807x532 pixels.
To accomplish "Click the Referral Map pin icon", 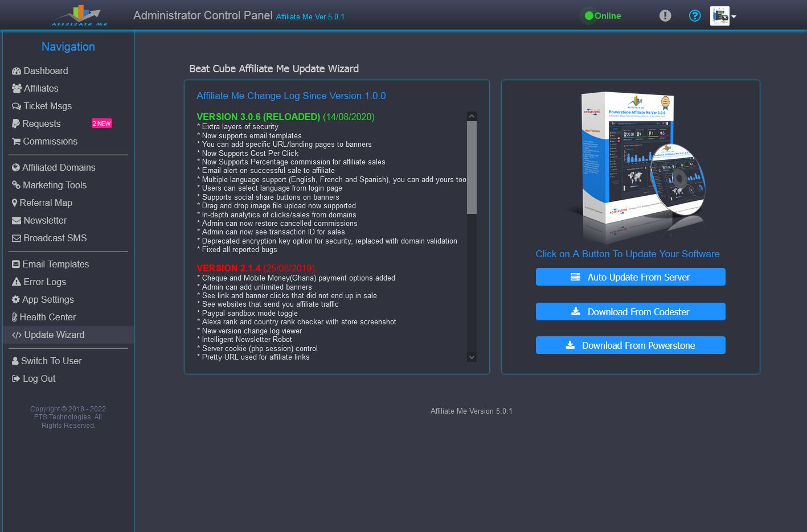I will [15, 203].
